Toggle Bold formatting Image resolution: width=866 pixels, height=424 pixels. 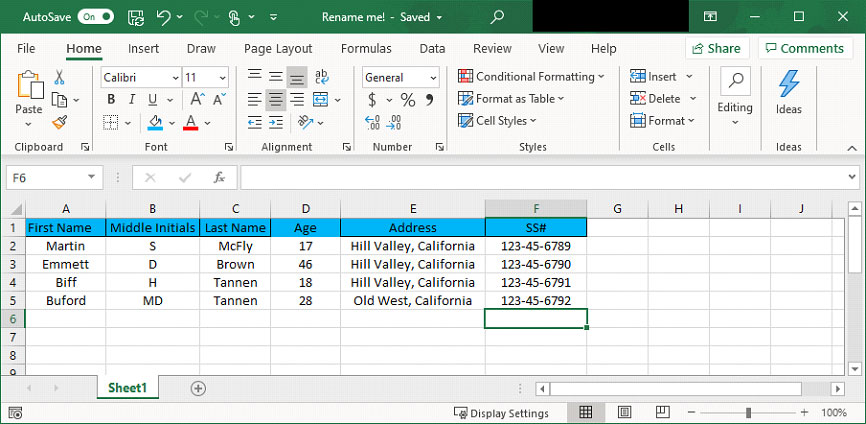click(111, 99)
